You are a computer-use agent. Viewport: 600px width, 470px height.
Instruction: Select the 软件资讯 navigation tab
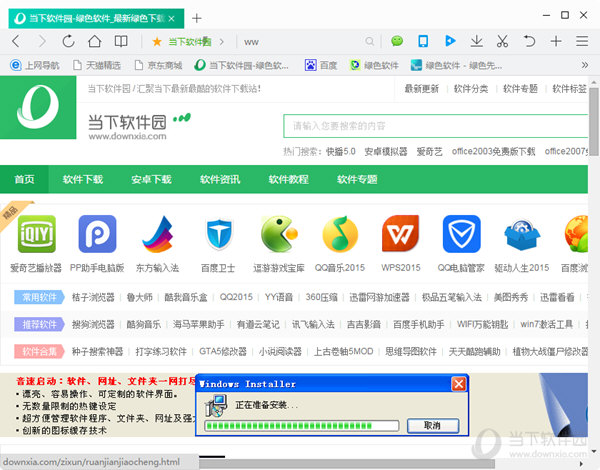pos(220,179)
